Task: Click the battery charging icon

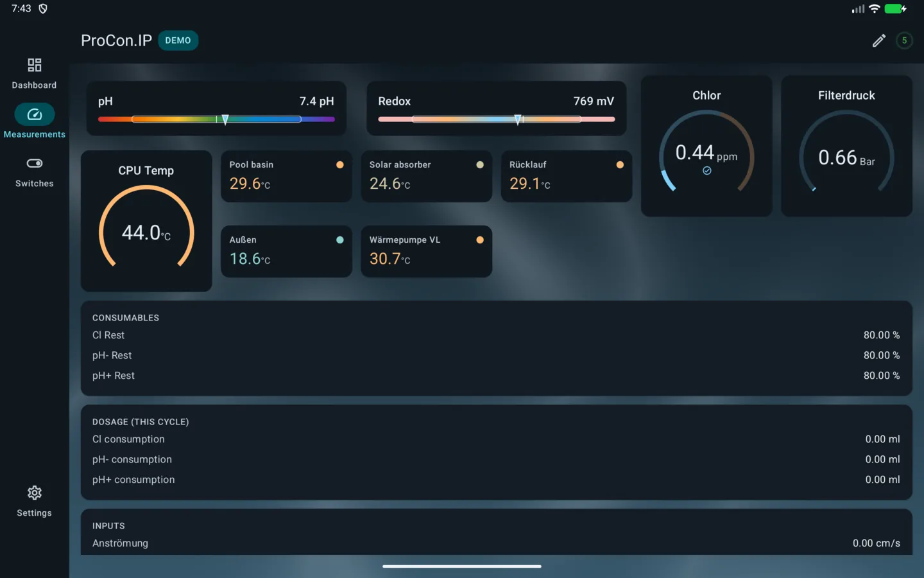Action: pos(895,8)
